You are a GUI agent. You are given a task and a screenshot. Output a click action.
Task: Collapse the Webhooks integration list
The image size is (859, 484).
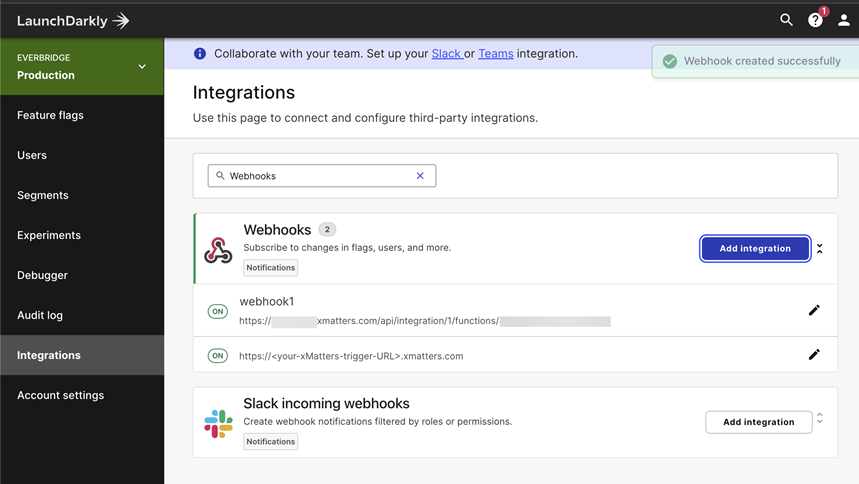pyautogui.click(x=820, y=248)
